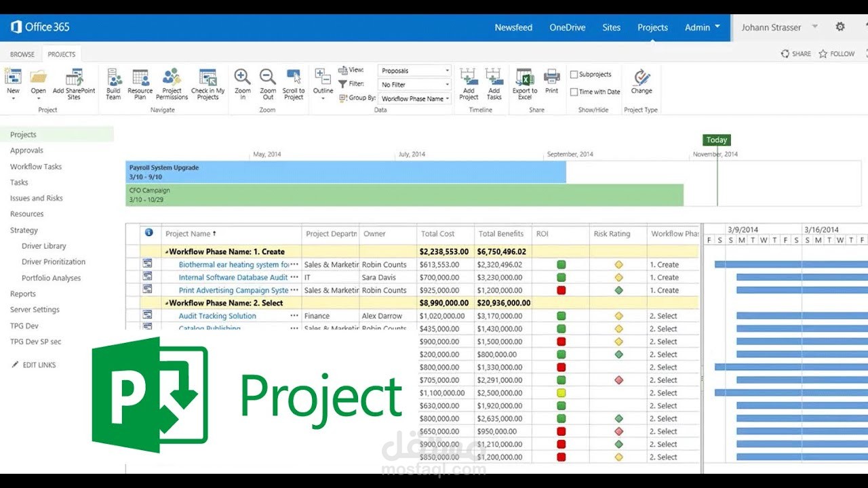
Task: Tick the Time with Date checkbox
Action: point(574,92)
